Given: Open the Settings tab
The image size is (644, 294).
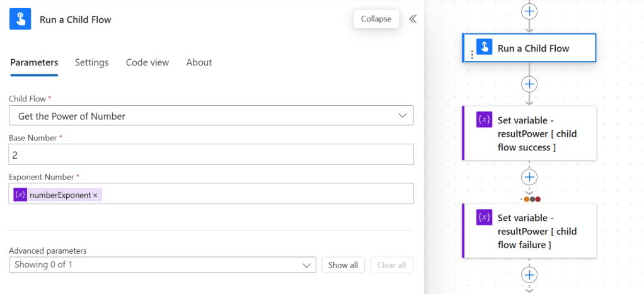Looking at the screenshot, I should tap(91, 62).
